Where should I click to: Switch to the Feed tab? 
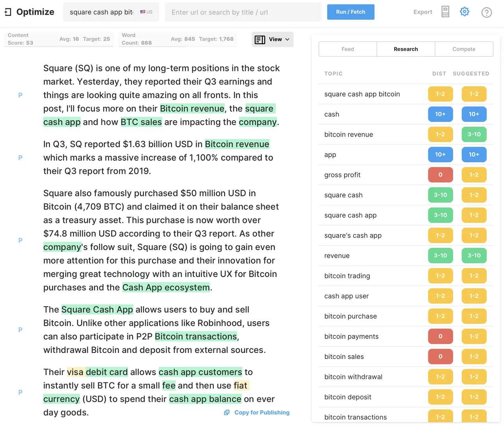coord(348,49)
